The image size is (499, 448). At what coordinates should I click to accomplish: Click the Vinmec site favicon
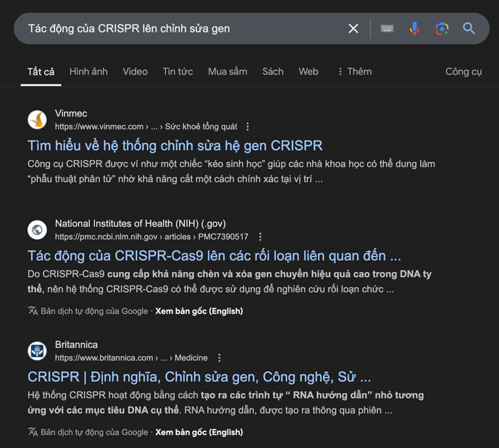pyautogui.click(x=36, y=120)
